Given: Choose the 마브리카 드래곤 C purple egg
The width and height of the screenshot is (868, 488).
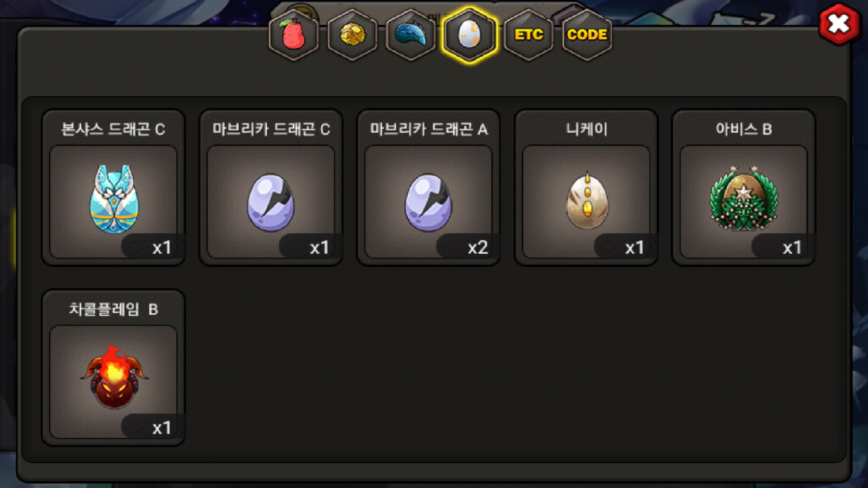Looking at the screenshot, I should coord(271,202).
